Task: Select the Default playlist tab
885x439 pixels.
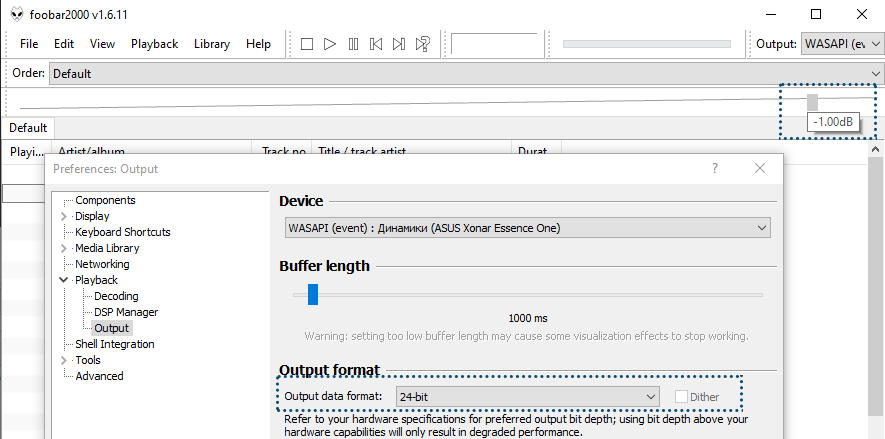Action: (28, 128)
